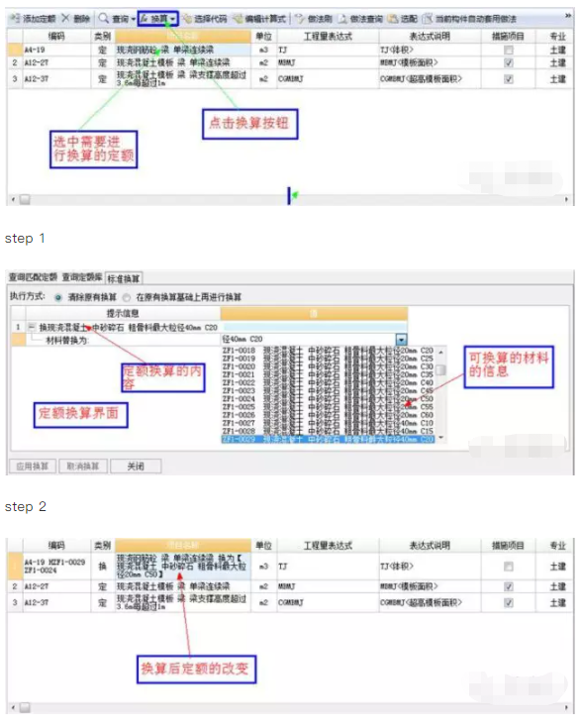The height and width of the screenshot is (728, 582).
Task: Choose ZF1-0024 material from the list
Action: 328,399
